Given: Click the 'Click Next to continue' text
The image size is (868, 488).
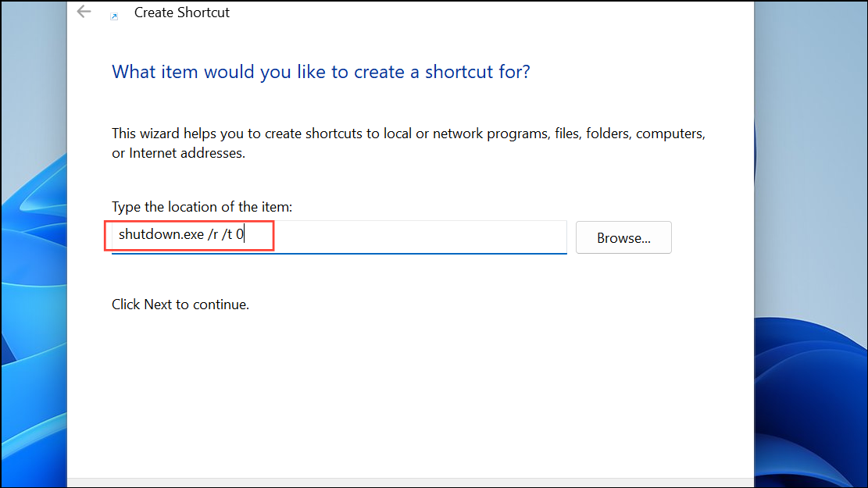Looking at the screenshot, I should tap(180, 304).
